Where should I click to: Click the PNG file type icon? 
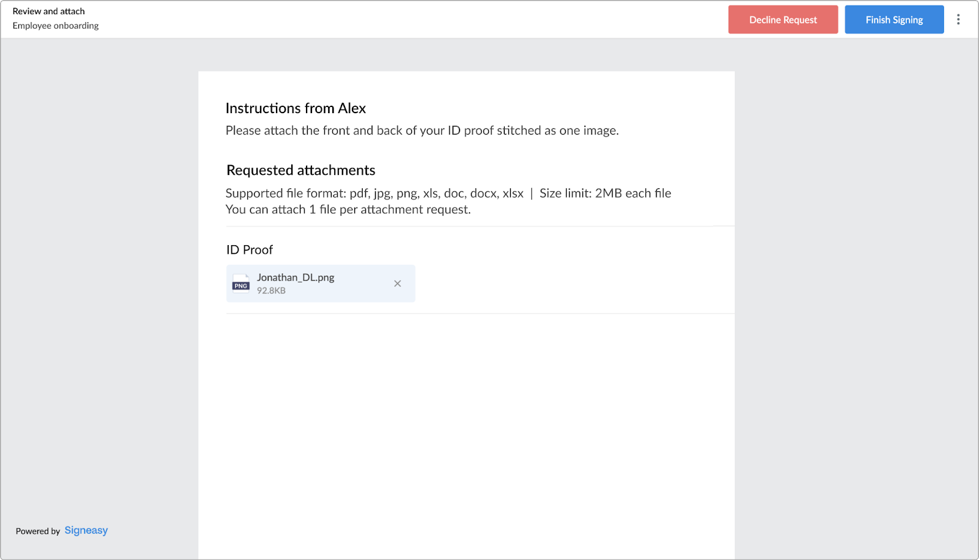[241, 284]
